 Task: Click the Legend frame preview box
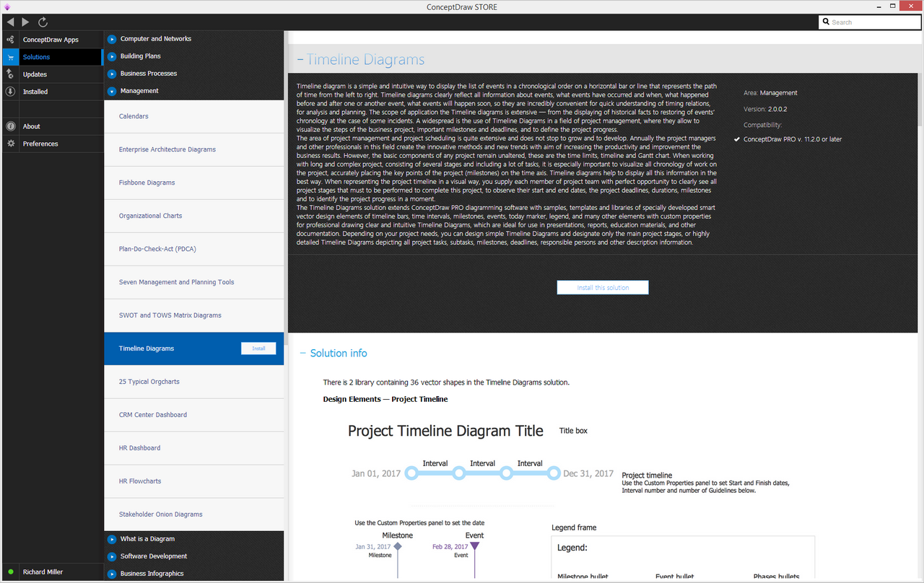pyautogui.click(x=683, y=557)
